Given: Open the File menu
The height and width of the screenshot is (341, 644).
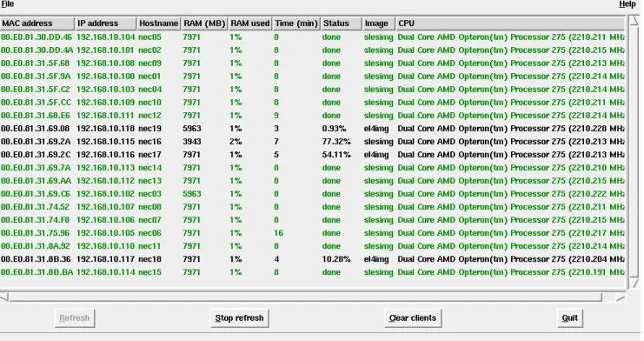Looking at the screenshot, I should tap(8, 4).
